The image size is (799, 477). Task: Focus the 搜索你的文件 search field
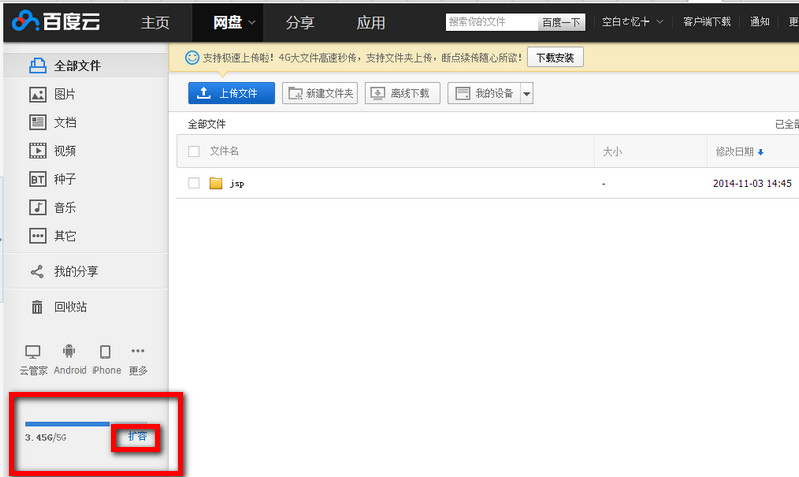click(x=490, y=21)
